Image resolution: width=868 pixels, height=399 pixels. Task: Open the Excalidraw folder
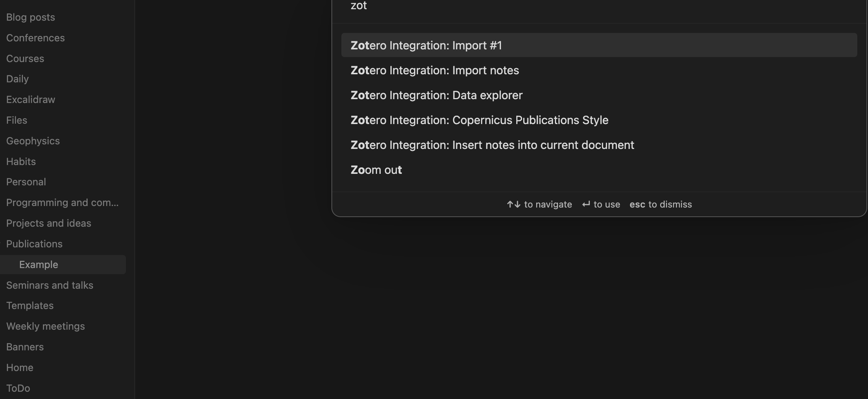(30, 99)
